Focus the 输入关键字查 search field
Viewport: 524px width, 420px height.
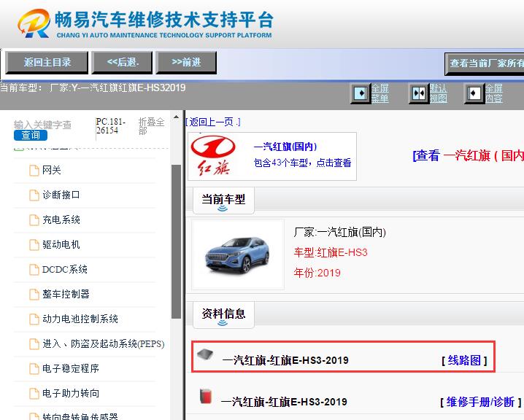pos(42,125)
